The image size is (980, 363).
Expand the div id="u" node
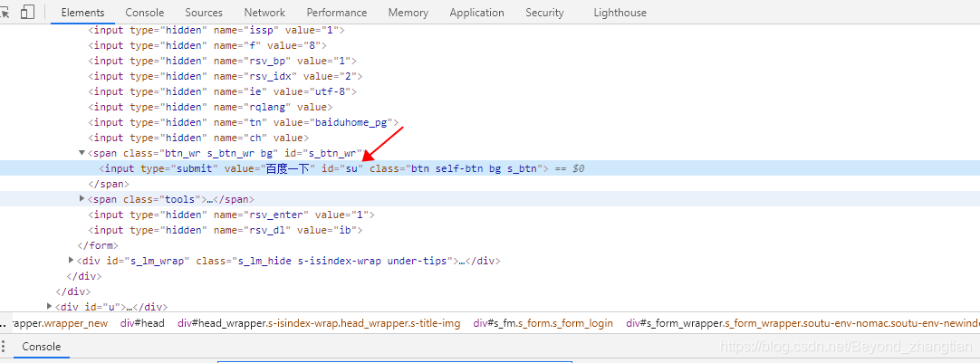(50, 306)
